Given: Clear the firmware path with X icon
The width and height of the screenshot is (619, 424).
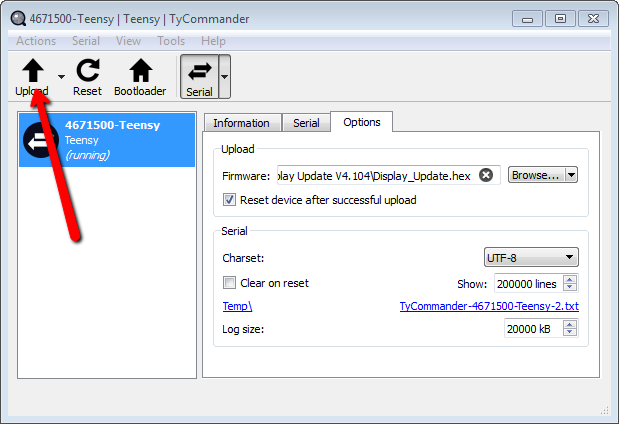Looking at the screenshot, I should [486, 175].
